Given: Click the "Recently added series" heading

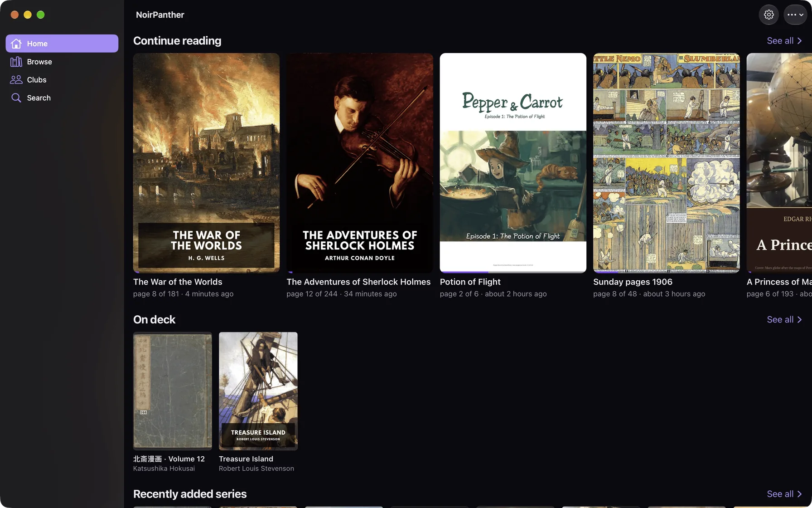Looking at the screenshot, I should pos(190,494).
